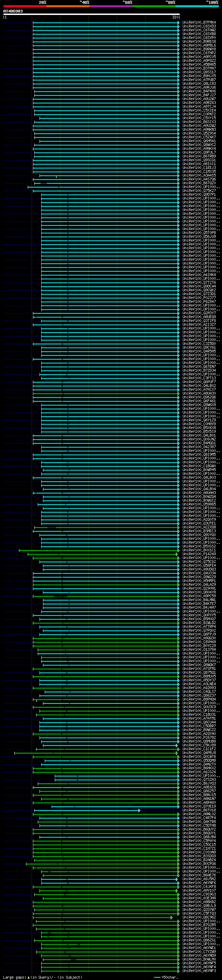
Task: Click the white query sequence ruler bar
Action: (x=92, y=15)
